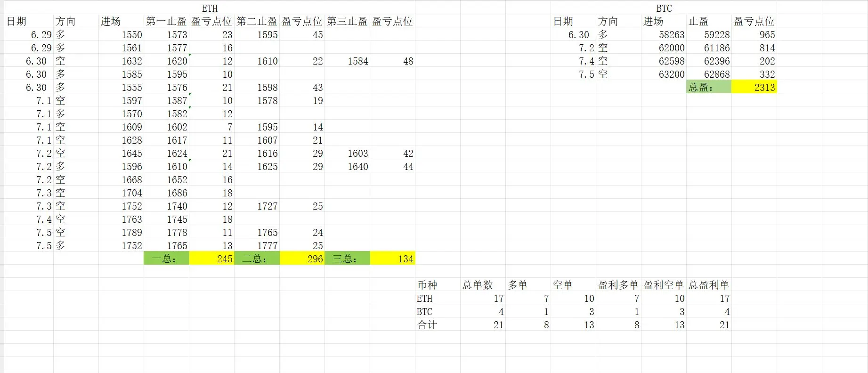Select the 第一止盈 column header
Screen dimensions: 868x373
(x=166, y=21)
